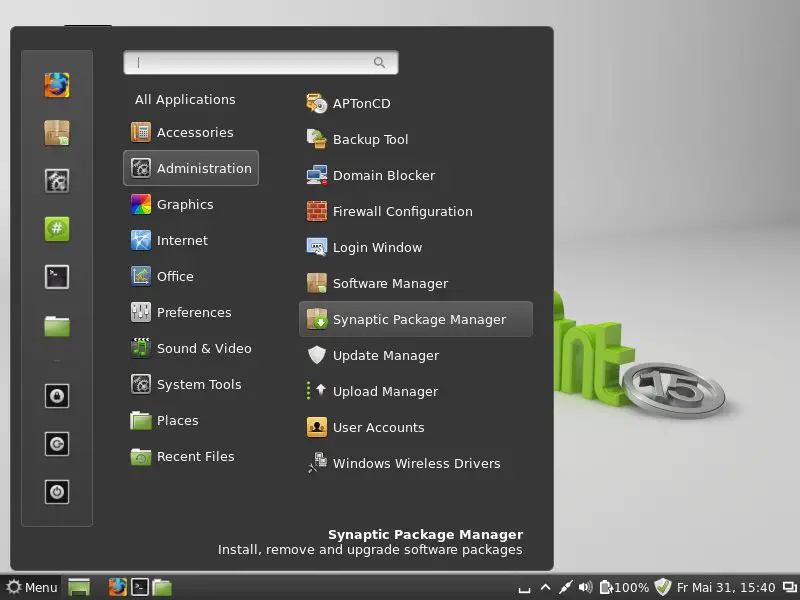800x600 pixels.
Task: Open the Files folder launcher on the panel
Action: tap(162, 588)
